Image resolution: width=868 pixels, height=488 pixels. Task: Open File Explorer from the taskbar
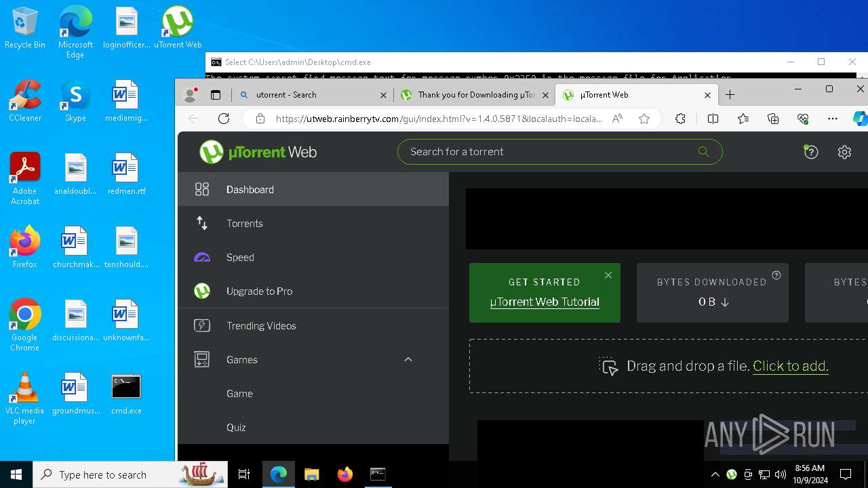pos(311,474)
